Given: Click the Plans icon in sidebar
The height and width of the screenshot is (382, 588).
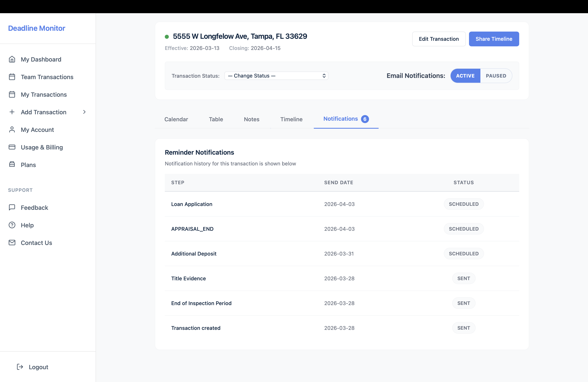Looking at the screenshot, I should click(12, 164).
